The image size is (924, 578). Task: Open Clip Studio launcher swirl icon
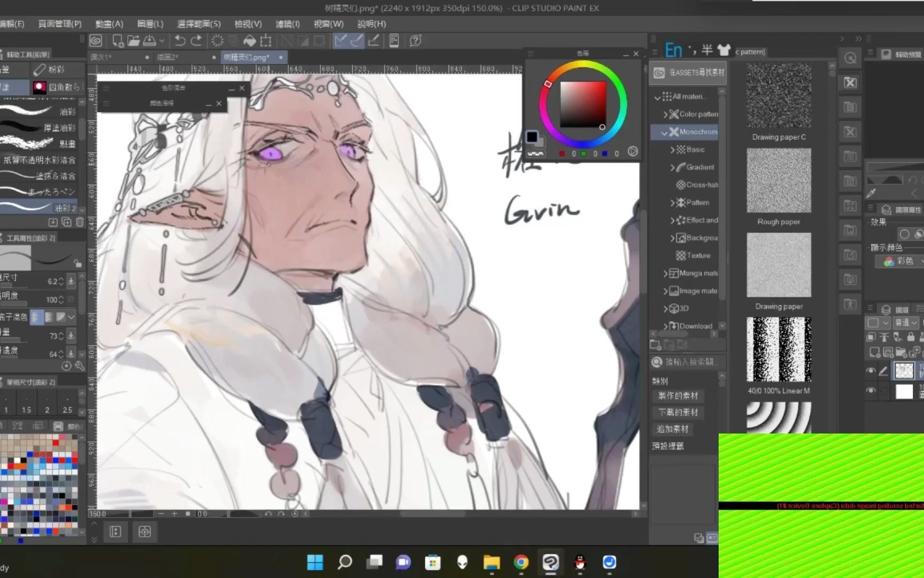click(96, 41)
